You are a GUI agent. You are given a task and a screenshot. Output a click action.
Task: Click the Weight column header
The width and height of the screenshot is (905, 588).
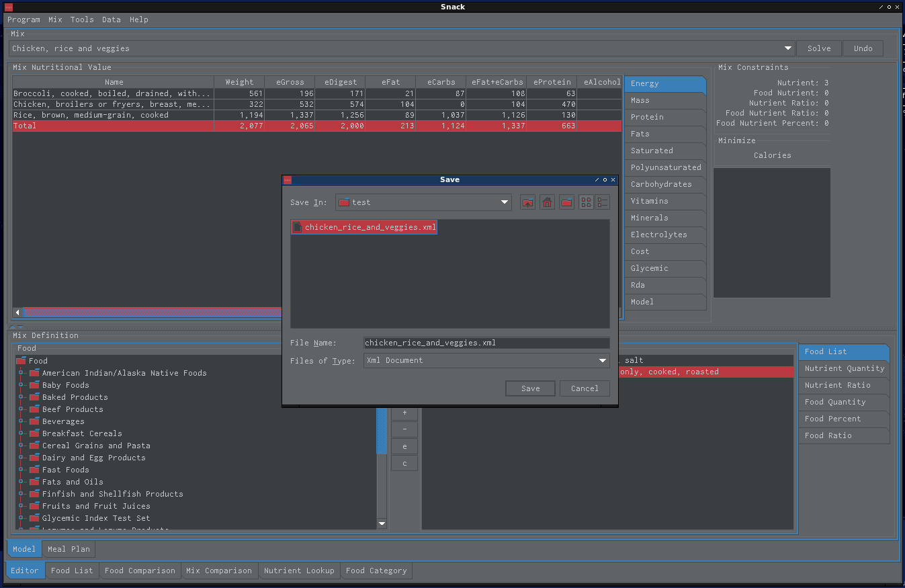[x=239, y=82]
